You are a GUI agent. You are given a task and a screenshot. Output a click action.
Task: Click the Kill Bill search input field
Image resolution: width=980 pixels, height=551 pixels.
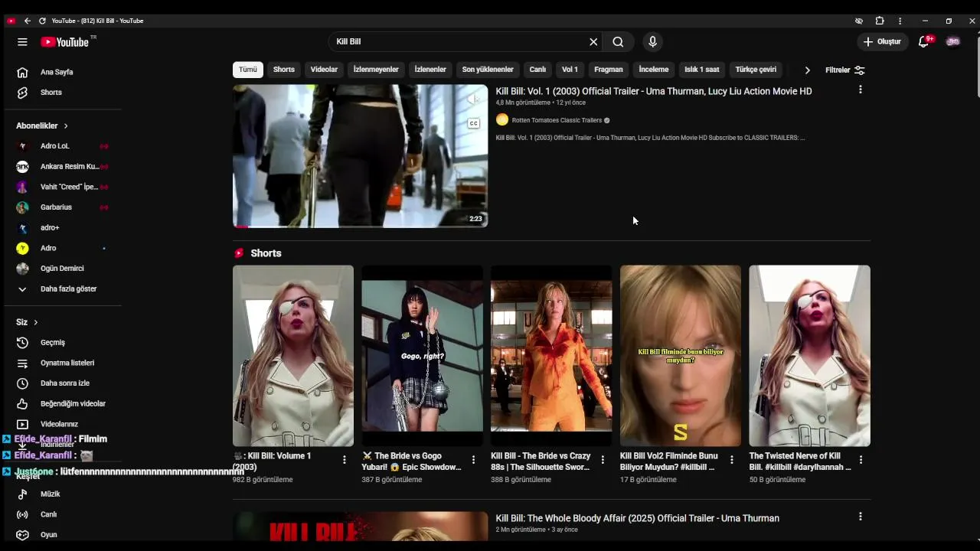pyautogui.click(x=459, y=42)
